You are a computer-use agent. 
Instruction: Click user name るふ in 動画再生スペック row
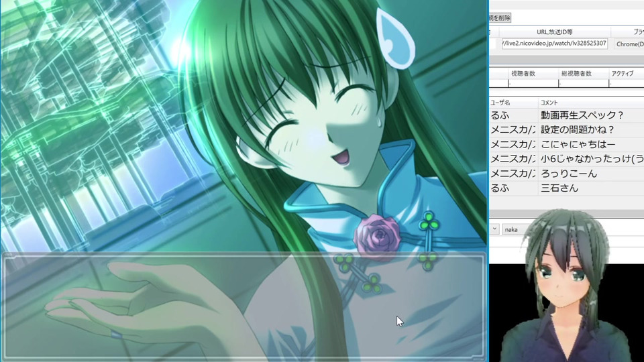500,115
